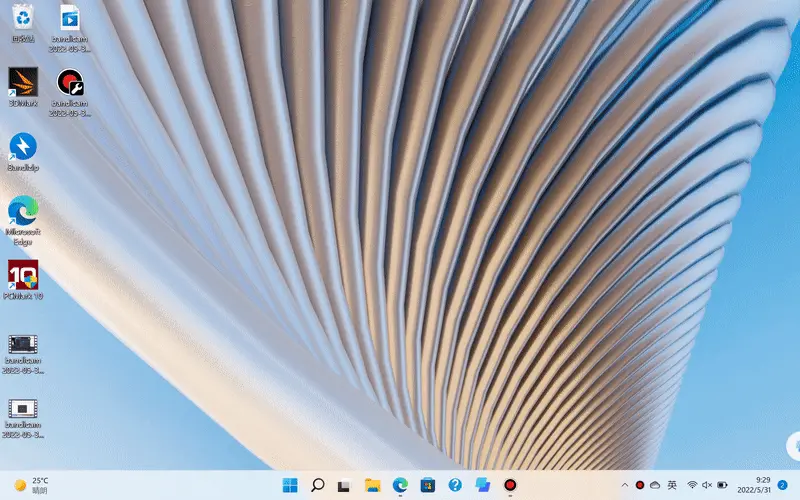Expand the hidden system tray icons chevron
The width and height of the screenshot is (800, 500).
[x=625, y=485]
